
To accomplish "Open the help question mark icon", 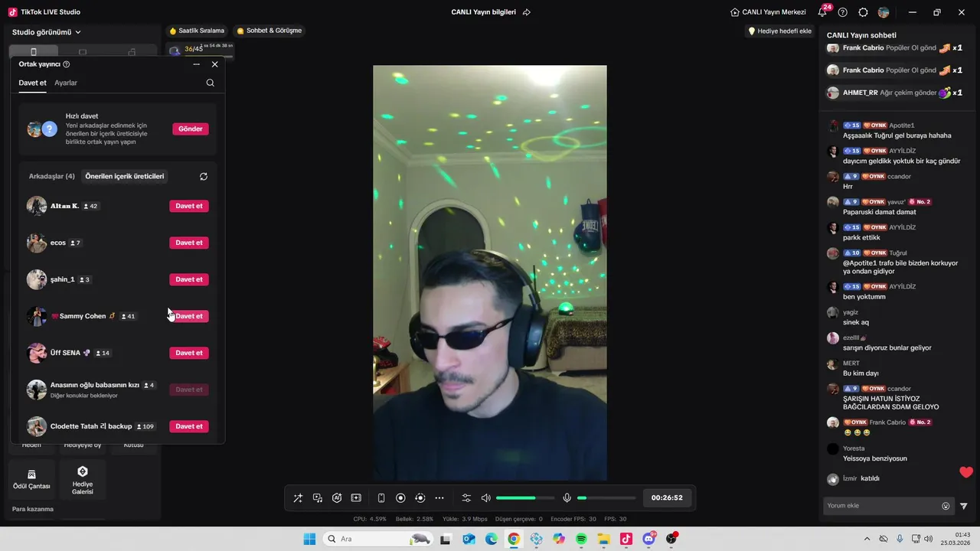I will 843,12.
